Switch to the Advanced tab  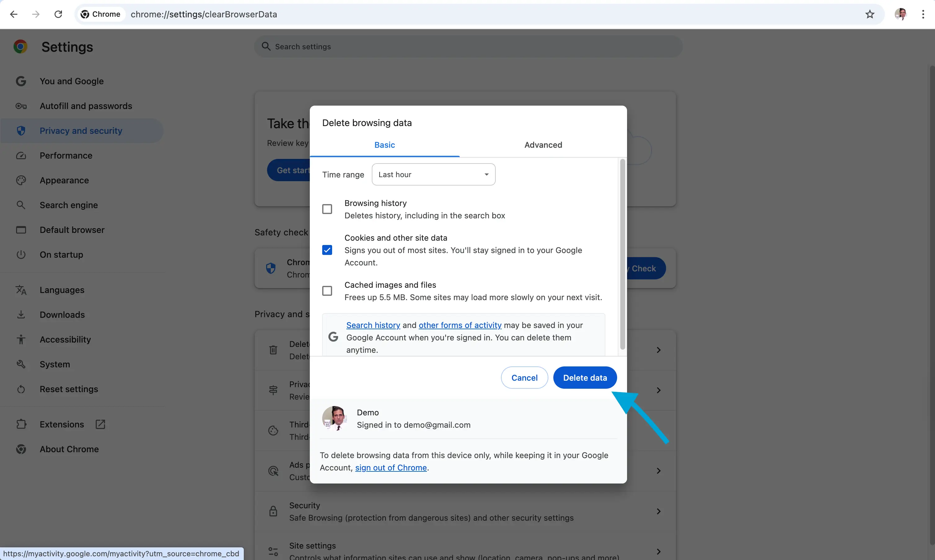point(543,145)
